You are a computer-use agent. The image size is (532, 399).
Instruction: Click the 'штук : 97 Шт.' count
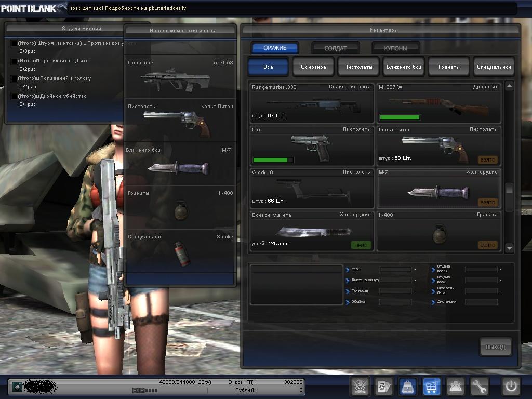point(268,116)
